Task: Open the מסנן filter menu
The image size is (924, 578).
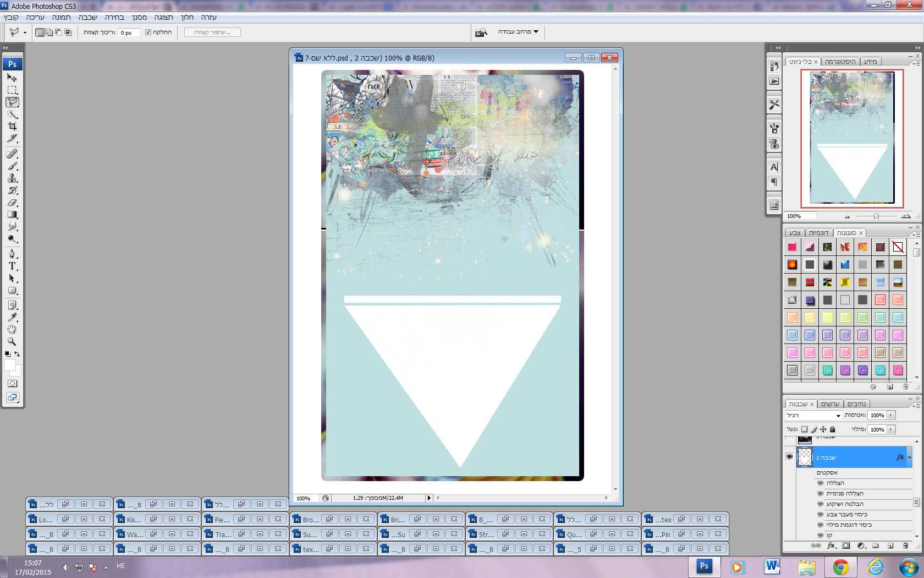Action: click(x=139, y=18)
